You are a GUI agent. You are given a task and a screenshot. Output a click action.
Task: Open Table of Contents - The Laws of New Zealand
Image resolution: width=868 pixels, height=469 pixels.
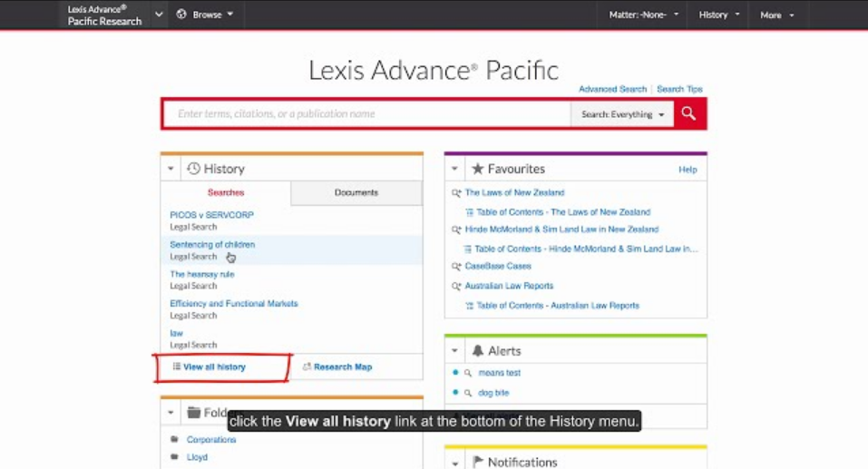click(x=563, y=212)
